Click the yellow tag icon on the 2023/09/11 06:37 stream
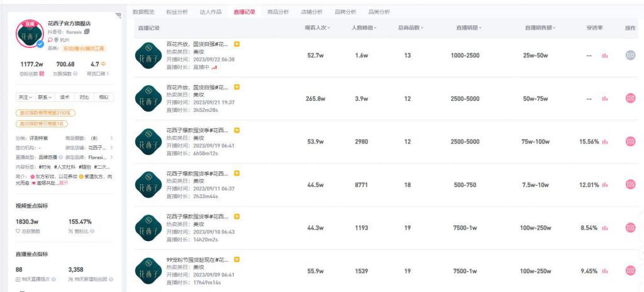This screenshot has height=292, width=644. point(237,174)
